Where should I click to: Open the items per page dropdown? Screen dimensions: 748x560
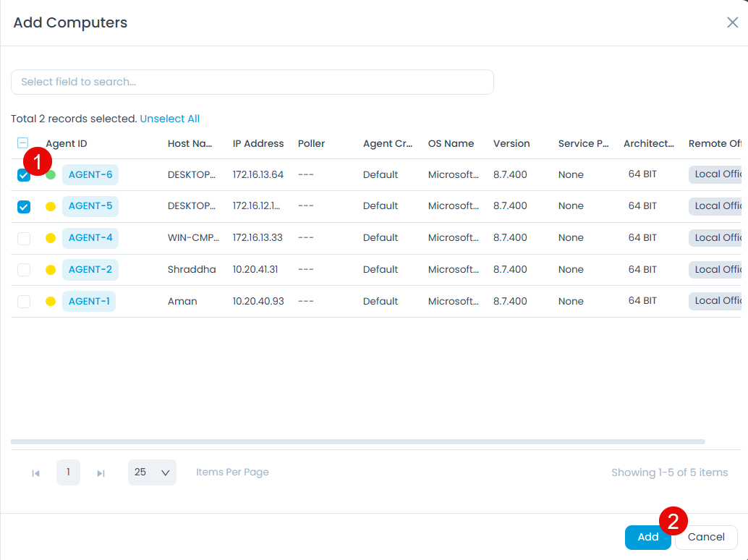pyautogui.click(x=152, y=472)
